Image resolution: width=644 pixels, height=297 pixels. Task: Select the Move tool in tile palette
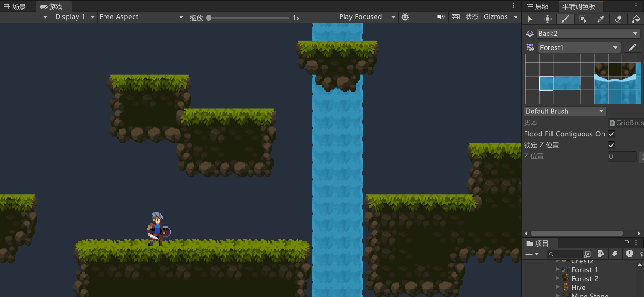pyautogui.click(x=548, y=19)
